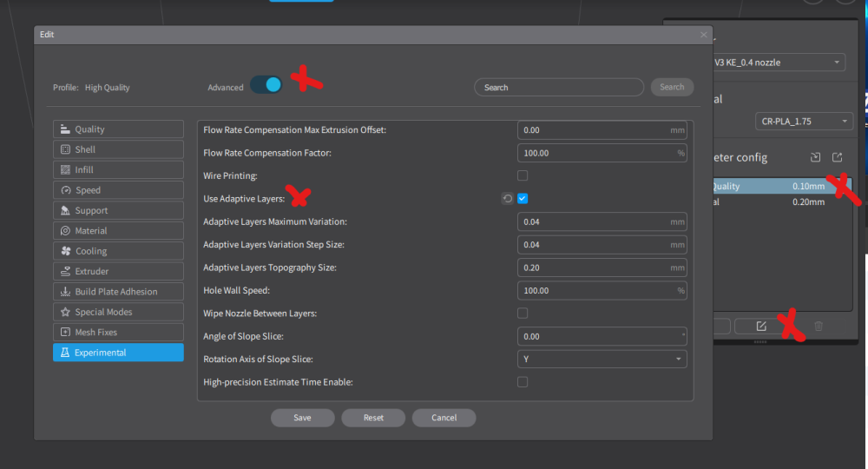Click the Search button
The image size is (868, 469).
(x=672, y=87)
